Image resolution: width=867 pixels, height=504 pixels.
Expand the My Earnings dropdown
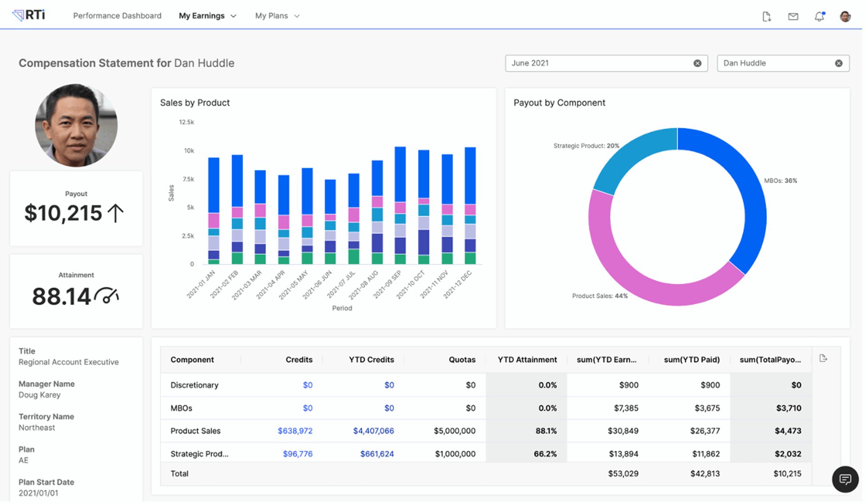[234, 16]
